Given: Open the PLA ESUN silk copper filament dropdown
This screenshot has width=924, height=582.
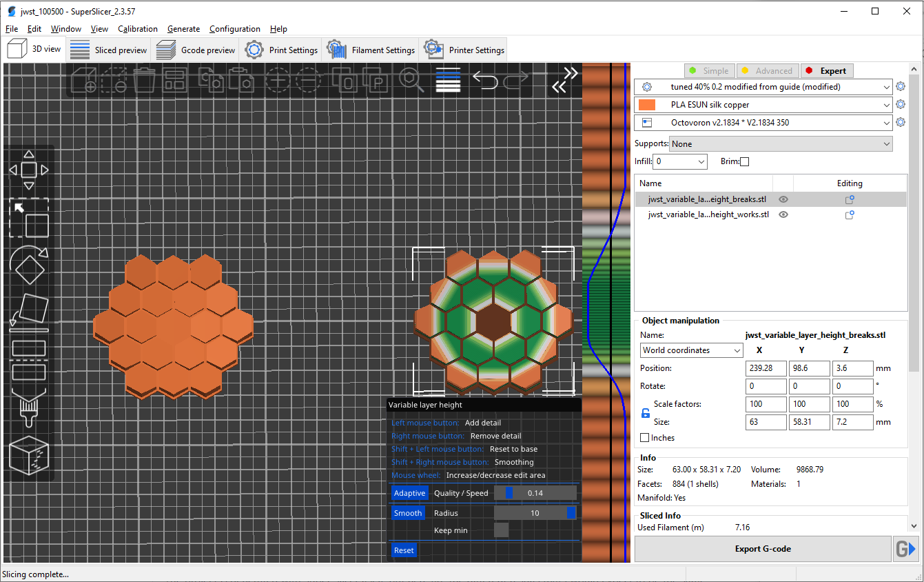Looking at the screenshot, I should point(763,105).
